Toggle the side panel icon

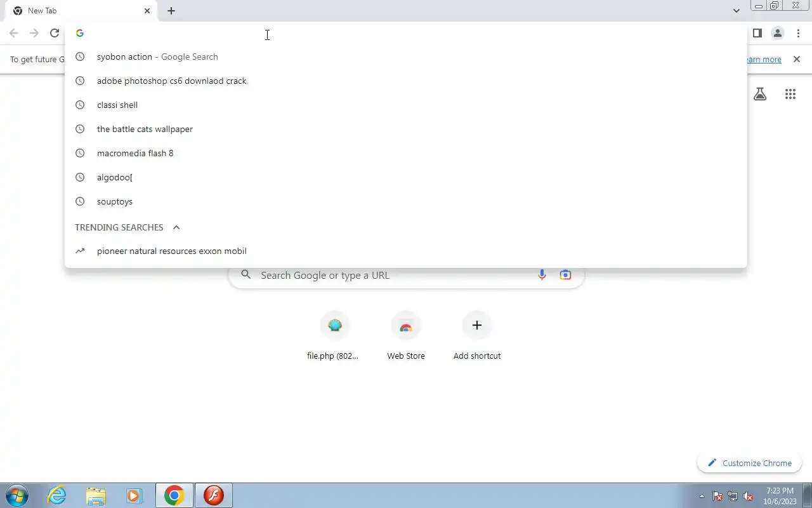tap(757, 33)
